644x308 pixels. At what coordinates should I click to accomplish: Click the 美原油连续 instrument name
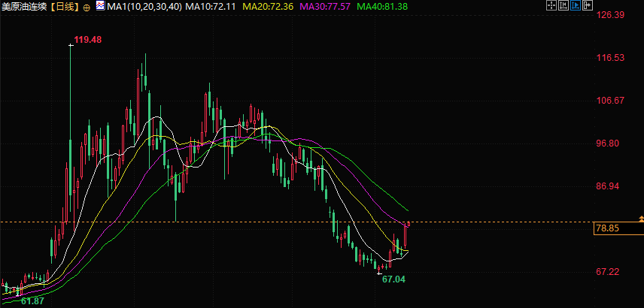pos(26,7)
